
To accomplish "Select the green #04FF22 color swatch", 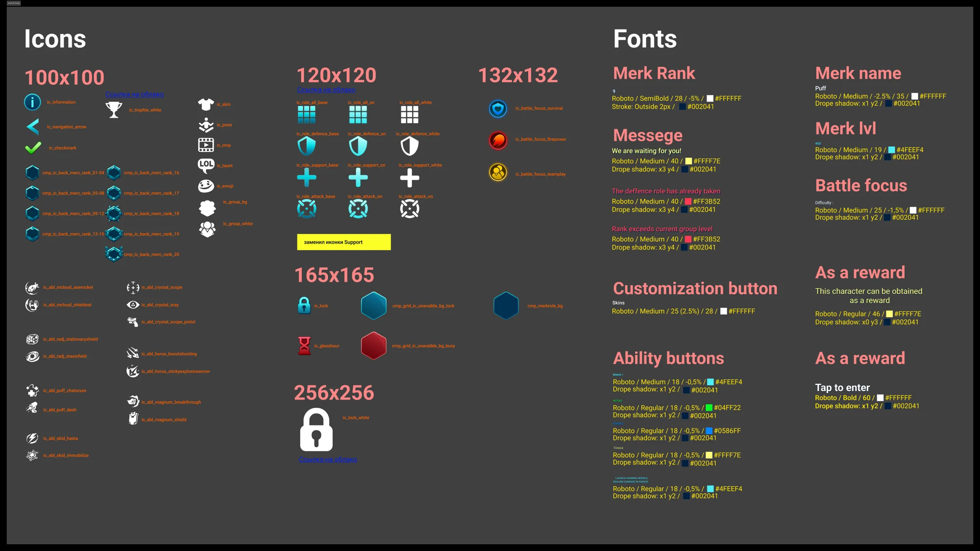I will (x=709, y=408).
